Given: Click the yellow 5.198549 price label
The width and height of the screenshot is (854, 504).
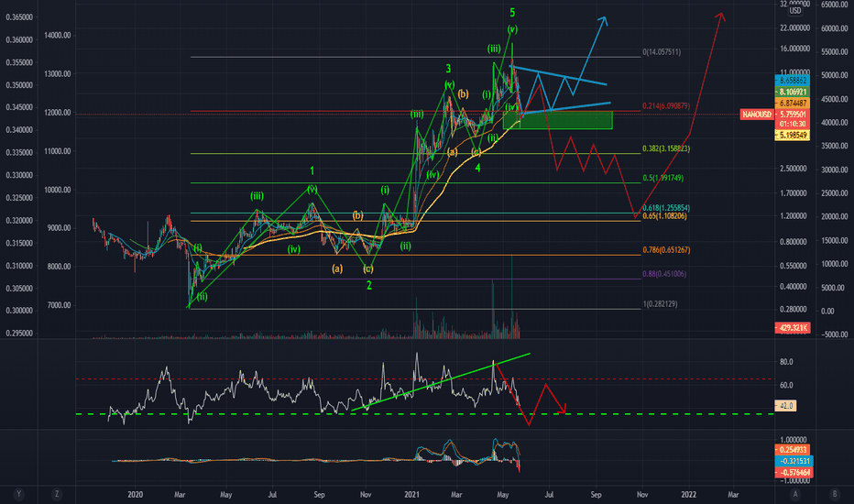Looking at the screenshot, I should click(x=793, y=135).
